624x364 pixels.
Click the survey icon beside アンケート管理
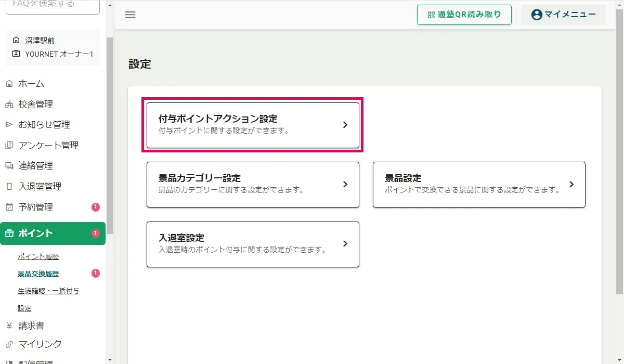coord(9,146)
